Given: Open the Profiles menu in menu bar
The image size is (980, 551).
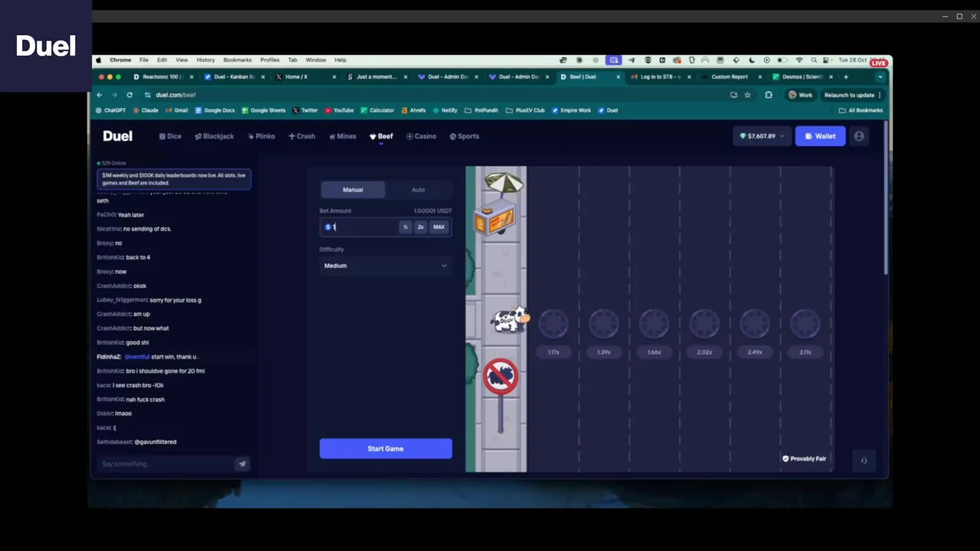Looking at the screenshot, I should [x=269, y=60].
